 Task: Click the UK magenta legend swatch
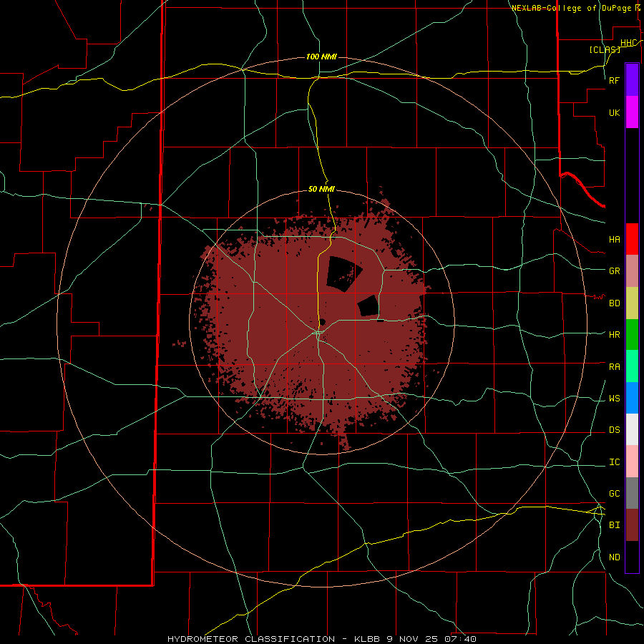[632, 112]
